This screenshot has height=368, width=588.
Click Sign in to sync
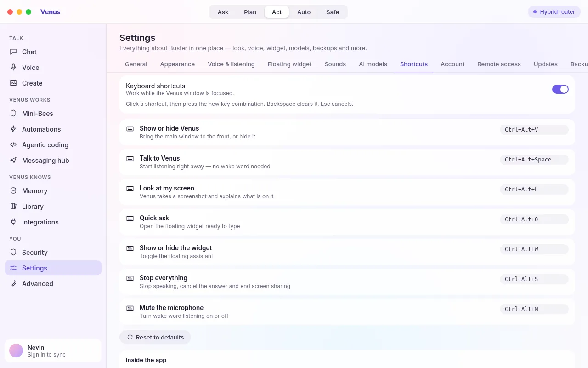click(x=46, y=355)
